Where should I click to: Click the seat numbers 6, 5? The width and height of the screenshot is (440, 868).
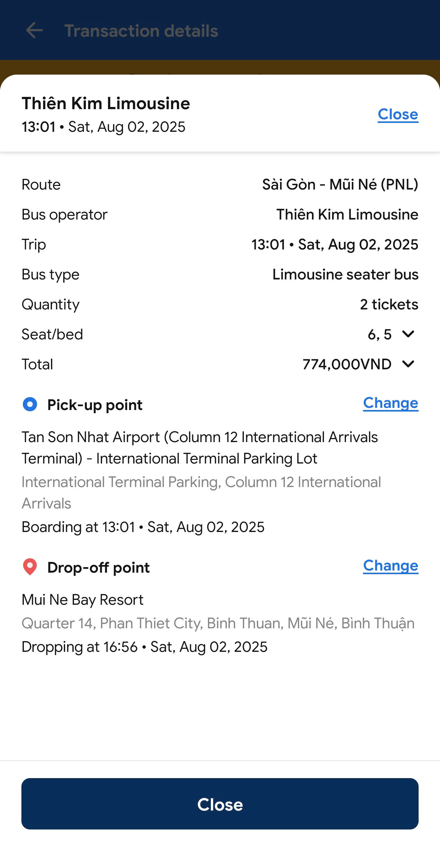[x=380, y=334]
